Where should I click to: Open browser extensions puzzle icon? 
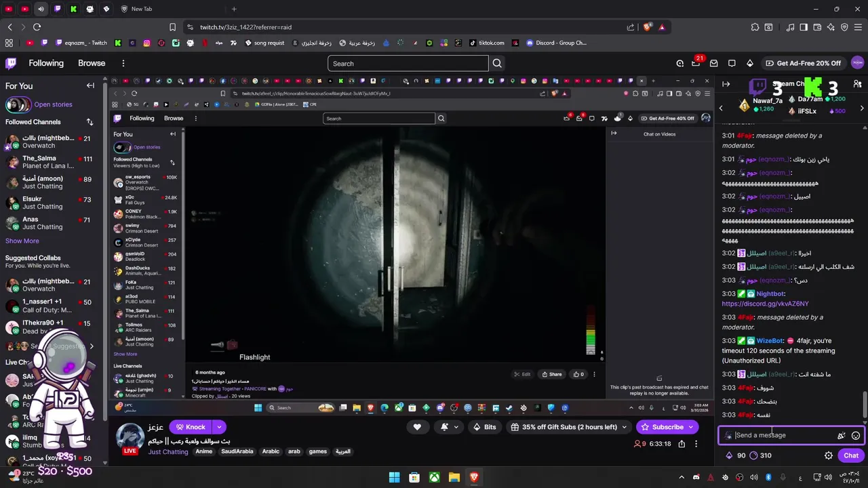click(x=755, y=27)
